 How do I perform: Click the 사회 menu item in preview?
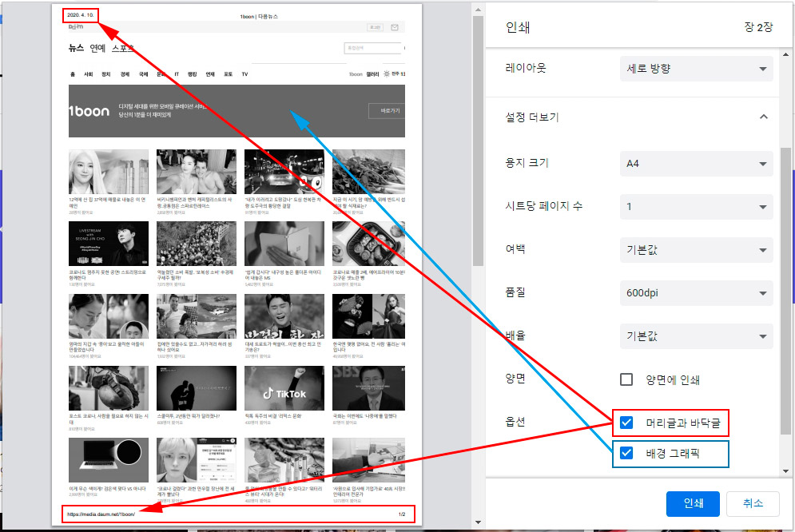point(88,74)
